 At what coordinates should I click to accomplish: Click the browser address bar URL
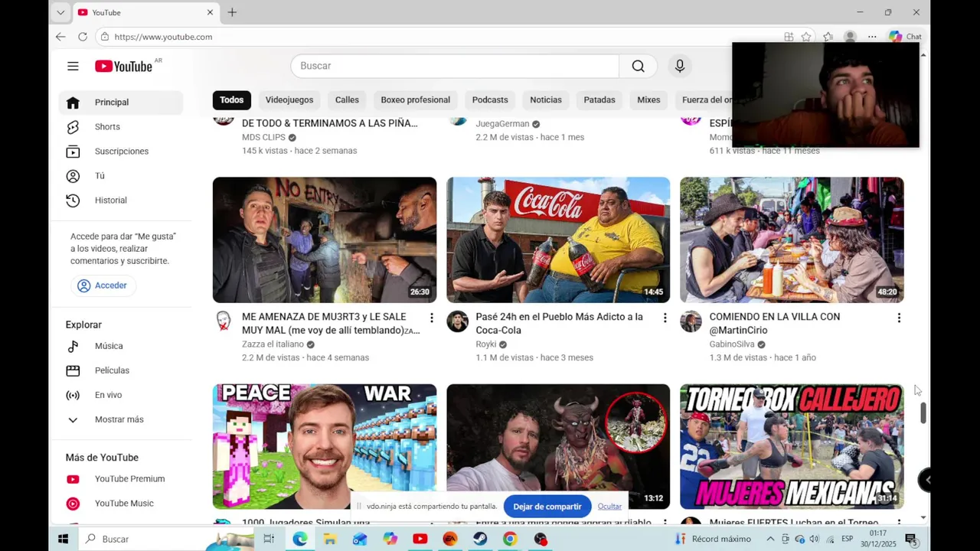tap(163, 37)
